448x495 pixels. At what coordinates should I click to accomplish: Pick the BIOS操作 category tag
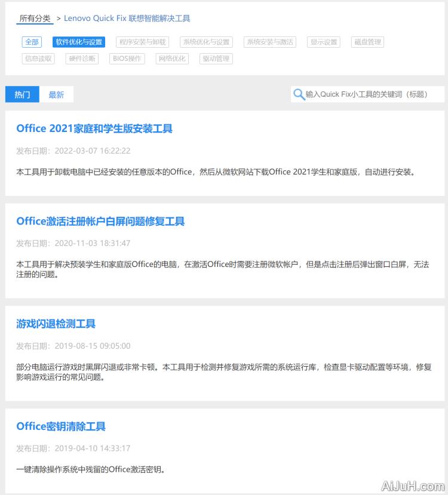pyautogui.click(x=127, y=59)
